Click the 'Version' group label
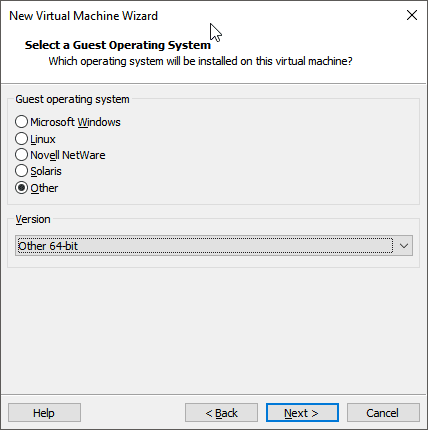Viewport: 428px width, 430px height. [33, 219]
